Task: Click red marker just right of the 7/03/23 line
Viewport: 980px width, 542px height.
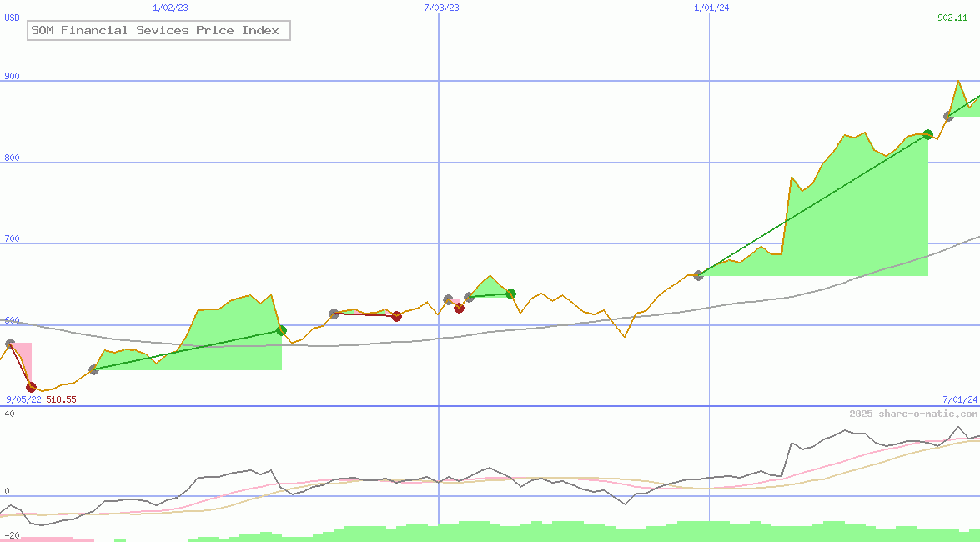Action: pos(459,308)
